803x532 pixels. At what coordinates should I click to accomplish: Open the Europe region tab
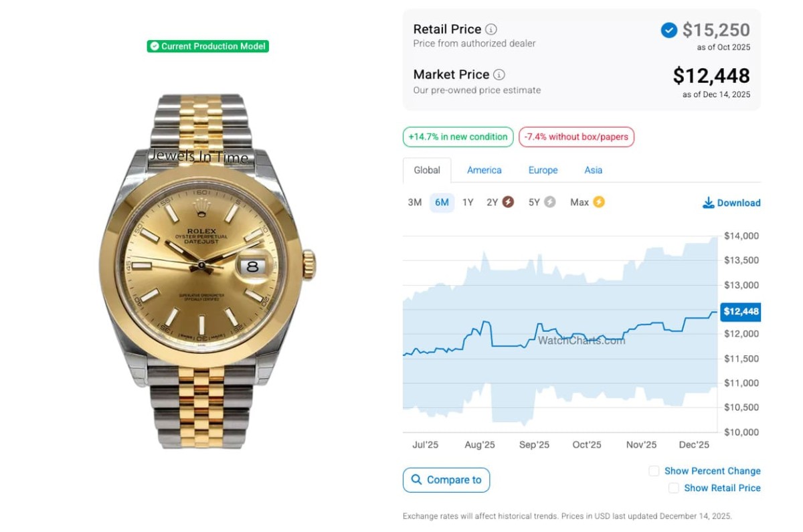[x=543, y=170]
